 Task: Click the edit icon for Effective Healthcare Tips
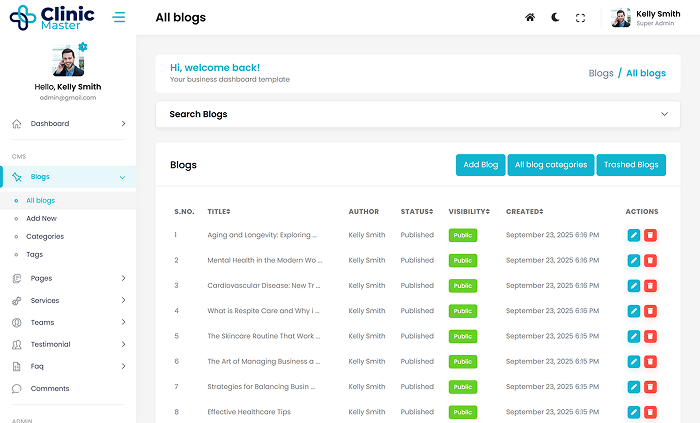tap(633, 411)
